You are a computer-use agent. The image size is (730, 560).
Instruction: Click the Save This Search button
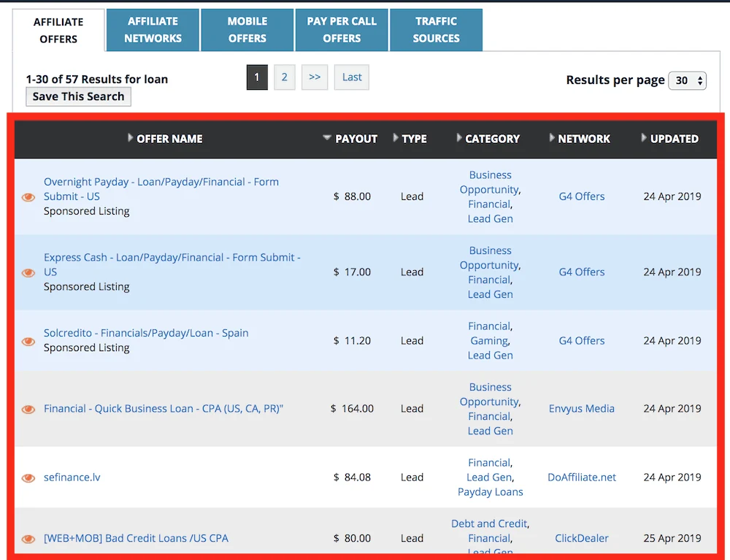point(78,96)
